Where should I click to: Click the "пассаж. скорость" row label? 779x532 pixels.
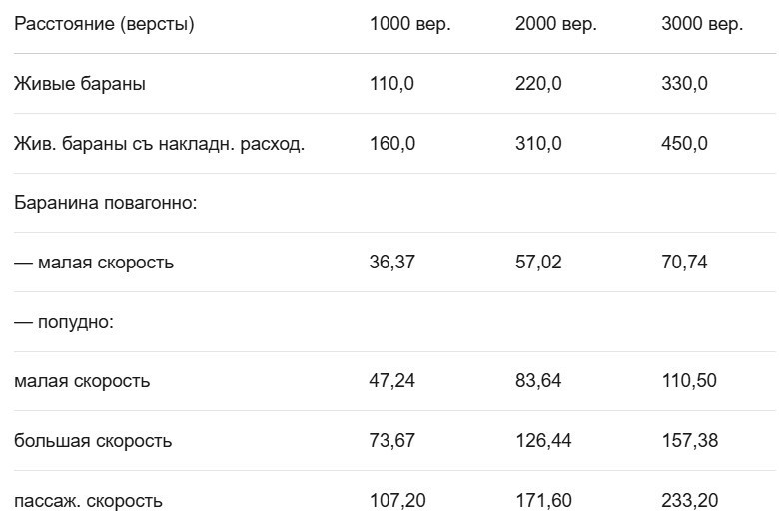click(x=88, y=501)
